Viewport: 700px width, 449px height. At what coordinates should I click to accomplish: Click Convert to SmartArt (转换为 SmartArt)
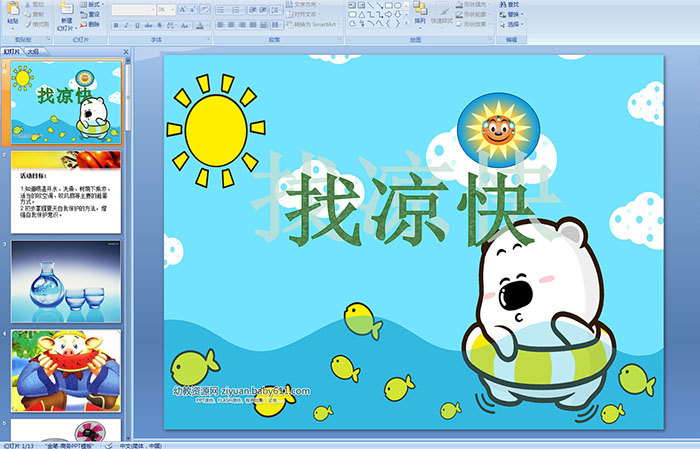click(313, 24)
